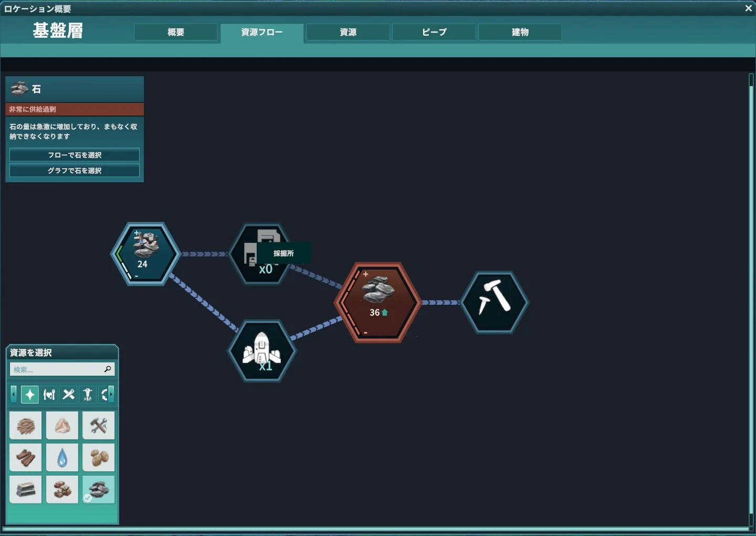This screenshot has width=756, height=536.
Task: Select the hammer construction node
Action: (x=495, y=303)
